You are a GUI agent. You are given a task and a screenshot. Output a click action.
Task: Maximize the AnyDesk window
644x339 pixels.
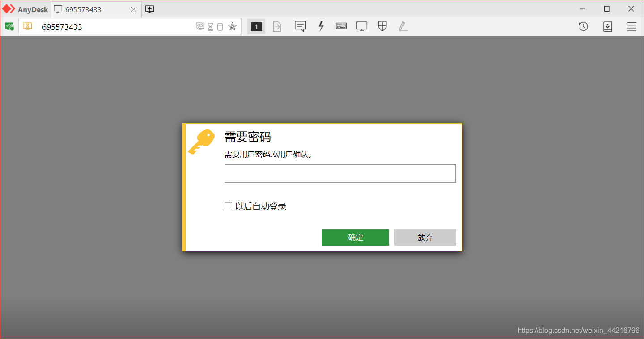tap(607, 9)
